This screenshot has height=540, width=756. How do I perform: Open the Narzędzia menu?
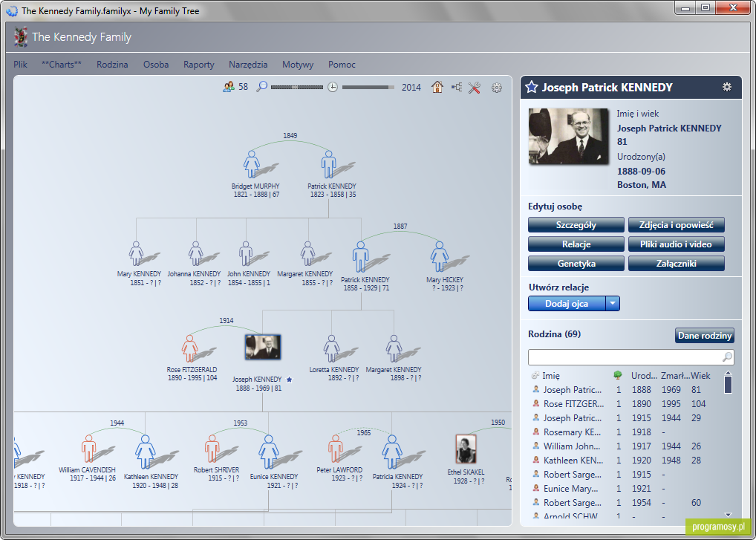[x=248, y=65]
